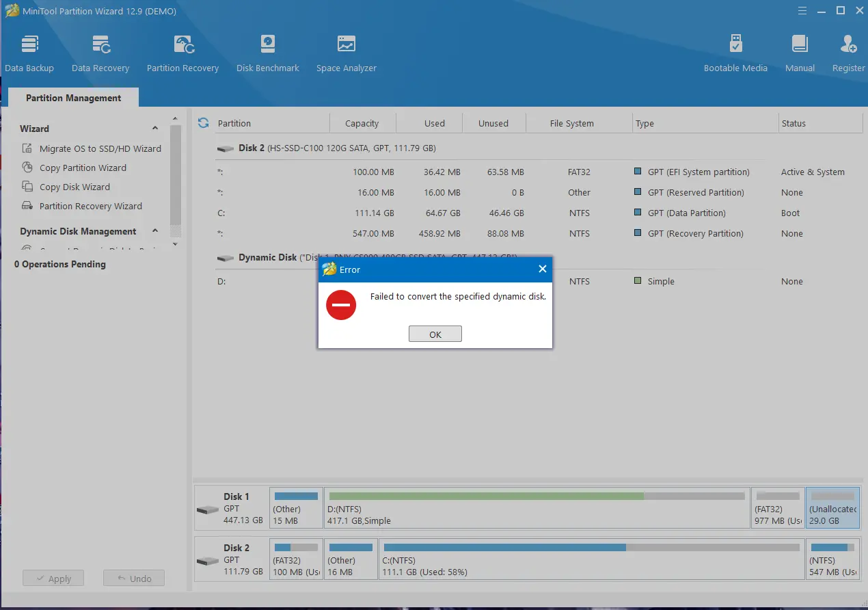The height and width of the screenshot is (610, 868).
Task: Select D:(NTFS) 417.1 GB block in disk map
Action: [x=537, y=507]
